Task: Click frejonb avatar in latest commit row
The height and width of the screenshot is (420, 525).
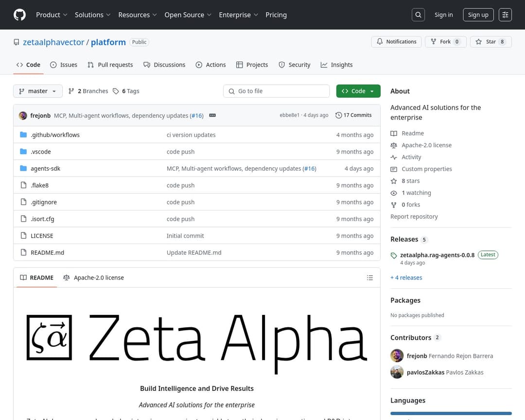Action: (x=23, y=116)
